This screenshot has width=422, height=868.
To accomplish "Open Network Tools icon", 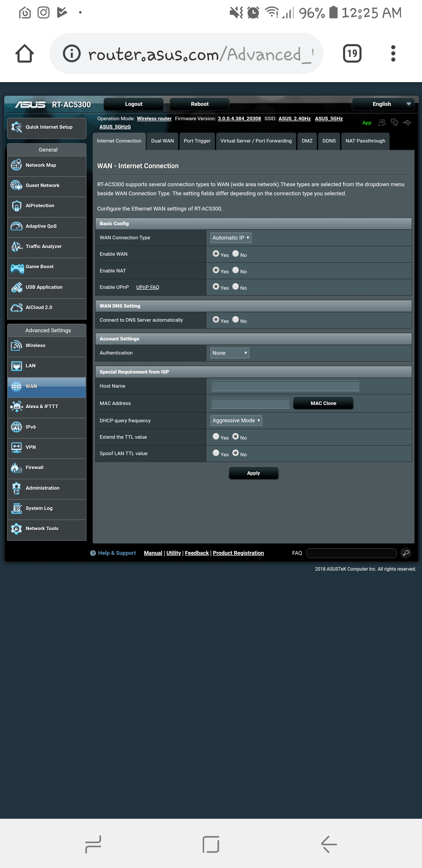I will click(x=16, y=528).
